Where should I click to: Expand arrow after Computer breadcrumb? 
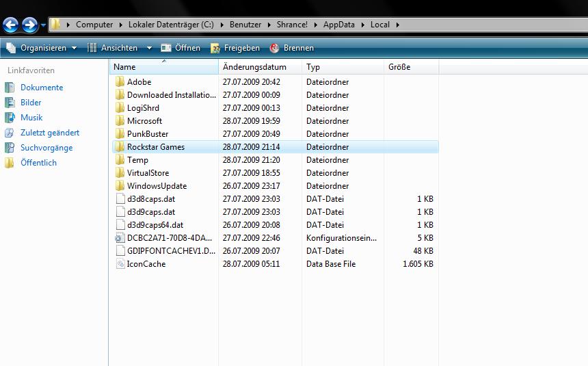click(x=121, y=25)
